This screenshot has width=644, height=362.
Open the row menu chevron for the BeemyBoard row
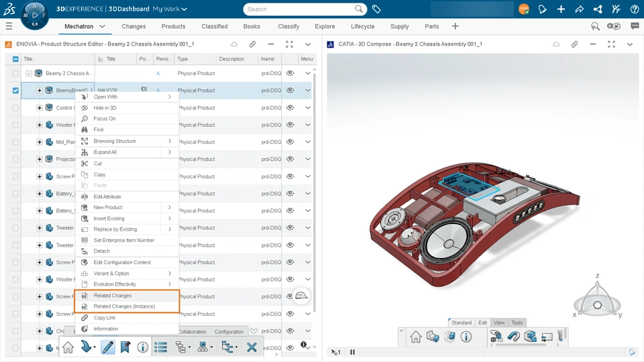click(x=308, y=90)
